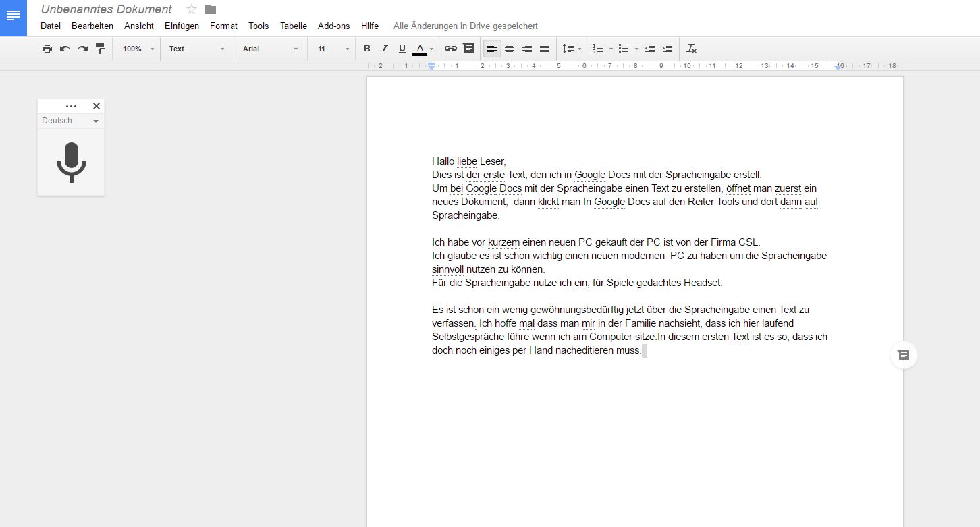Open the paragraph style Text dropdown
Image resolution: width=980 pixels, height=527 pixels.
[196, 49]
